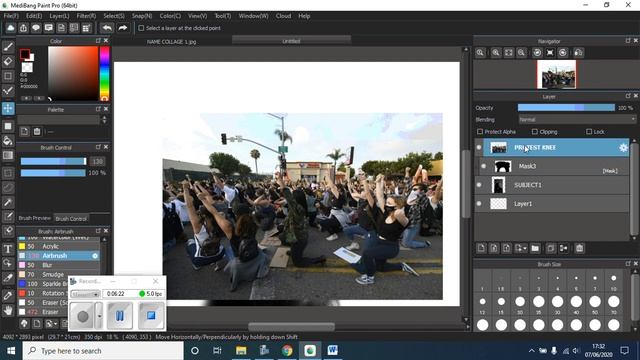Image resolution: width=640 pixels, height=360 pixels.
Task: Select the Bucket fill tool
Action: [8, 141]
